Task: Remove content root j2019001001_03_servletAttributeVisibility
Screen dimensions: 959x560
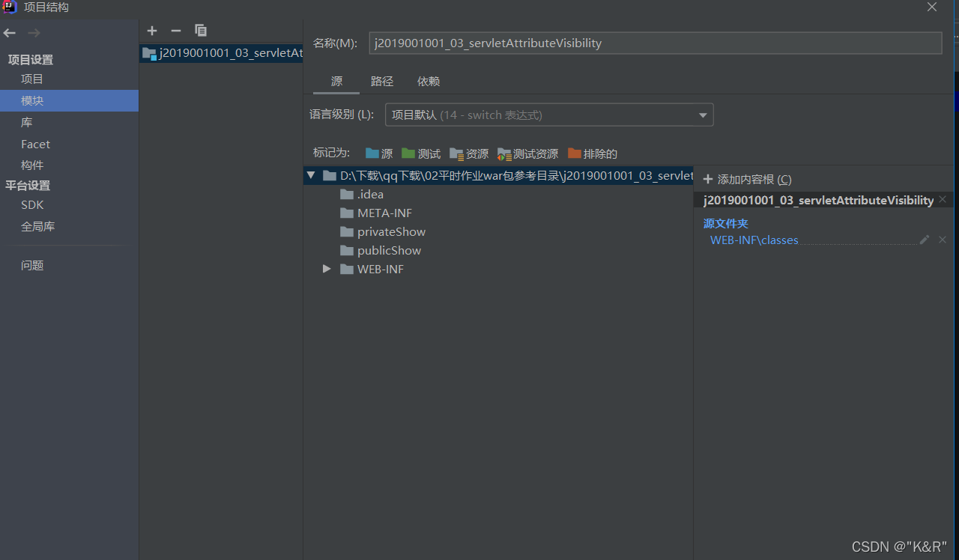Action: click(943, 199)
